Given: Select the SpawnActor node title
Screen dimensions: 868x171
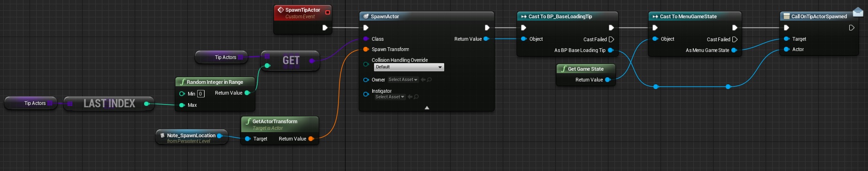Looking at the screenshot, I should pyautogui.click(x=385, y=16).
